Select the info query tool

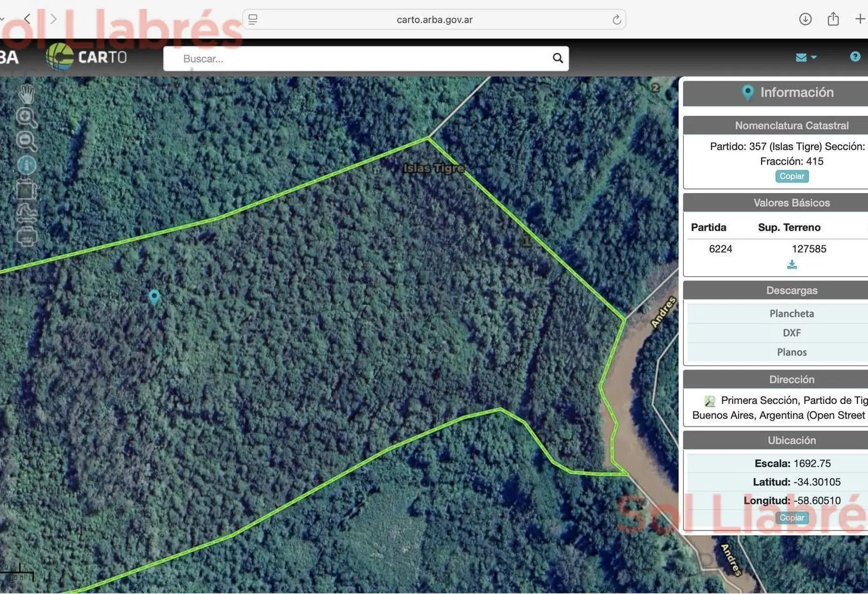click(x=27, y=165)
